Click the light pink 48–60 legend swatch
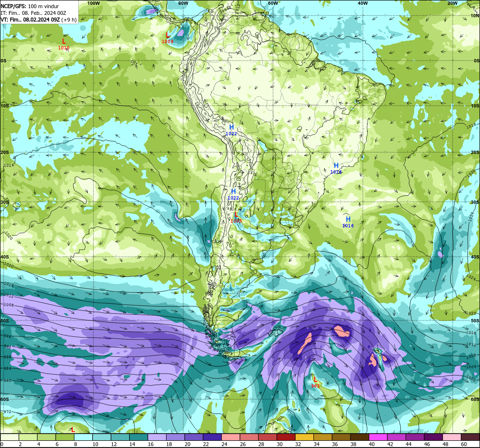The width and height of the screenshot is (480, 448). click(452, 437)
